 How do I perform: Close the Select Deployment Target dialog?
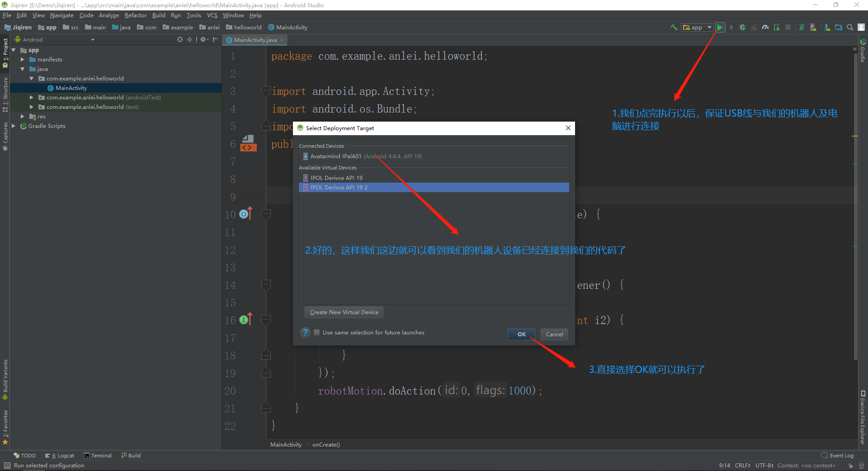click(x=568, y=128)
